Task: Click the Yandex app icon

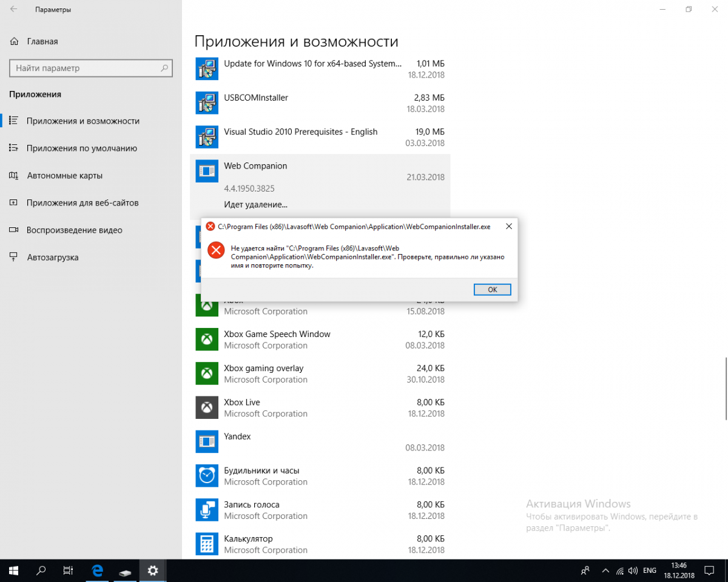Action: [207, 441]
